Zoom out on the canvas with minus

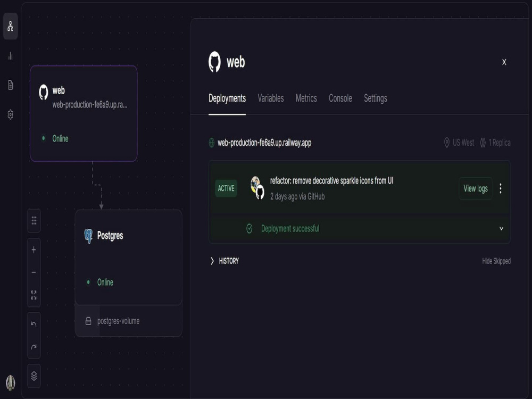tap(34, 272)
